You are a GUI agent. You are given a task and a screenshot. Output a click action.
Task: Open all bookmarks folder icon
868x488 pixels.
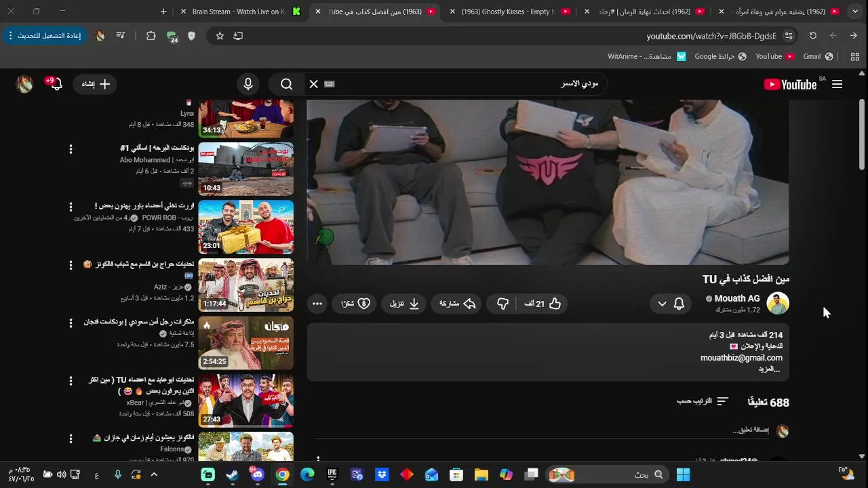854,56
